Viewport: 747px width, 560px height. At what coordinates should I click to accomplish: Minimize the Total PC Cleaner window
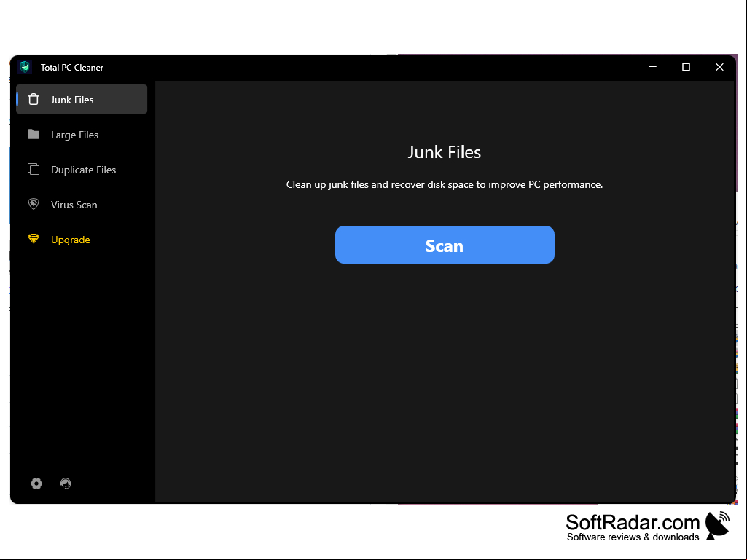[653, 67]
